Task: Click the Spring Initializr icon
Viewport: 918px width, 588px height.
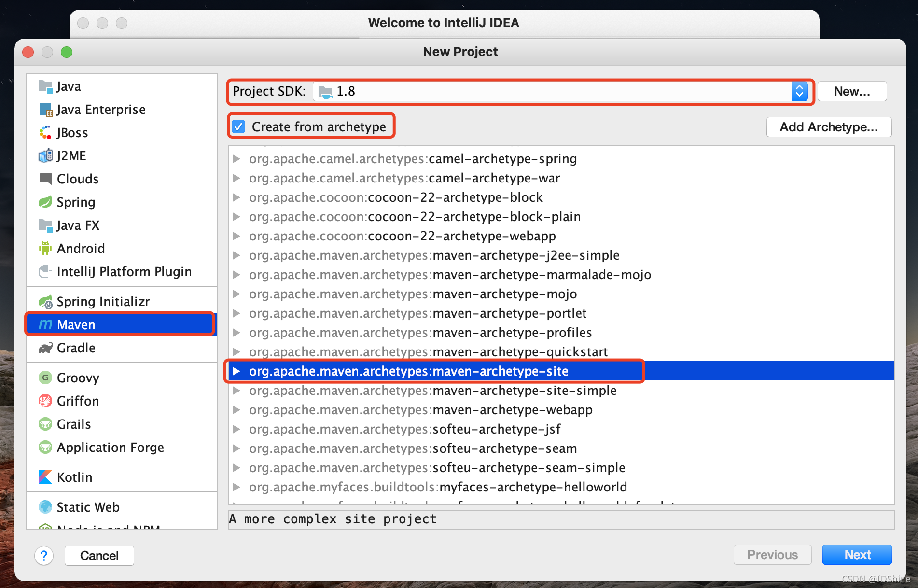Action: 45,302
